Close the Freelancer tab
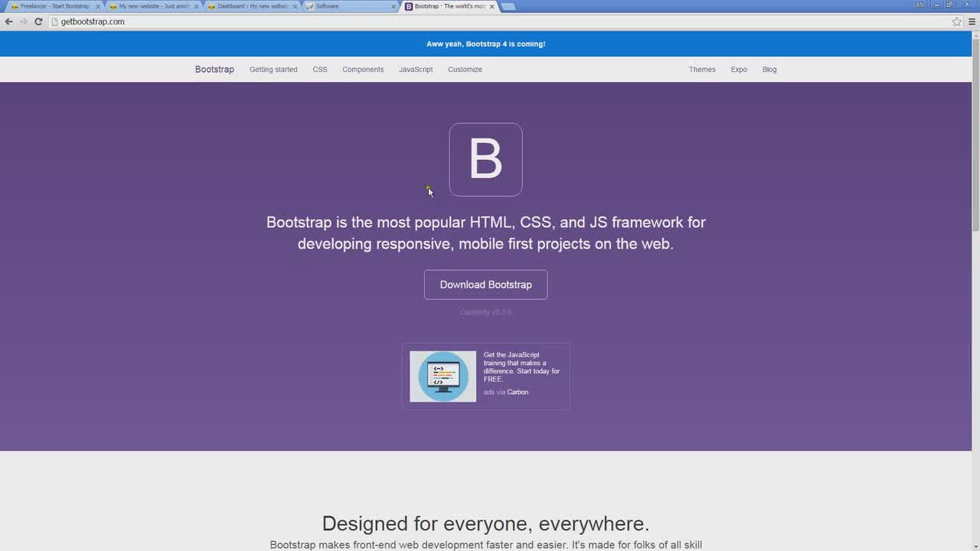This screenshot has width=980, height=551. [98, 6]
